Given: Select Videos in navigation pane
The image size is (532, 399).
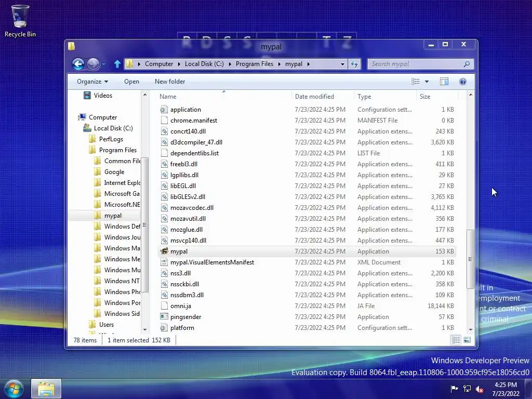Looking at the screenshot, I should [103, 96].
